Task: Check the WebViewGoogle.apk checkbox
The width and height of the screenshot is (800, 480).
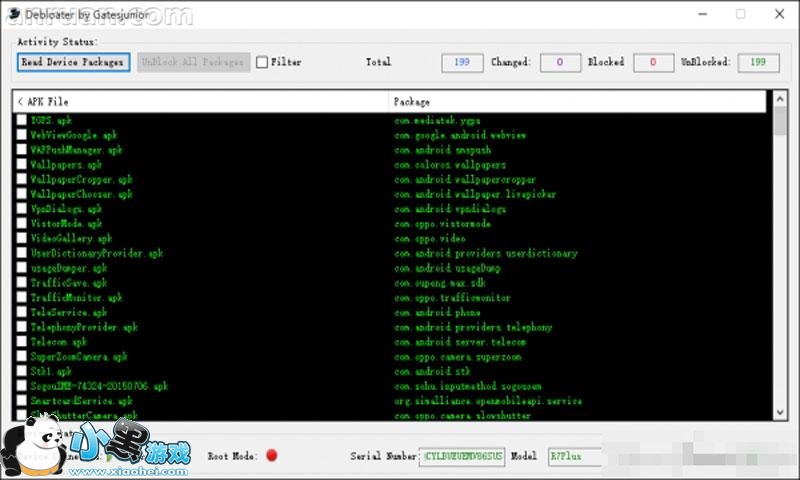Action: coord(22,135)
